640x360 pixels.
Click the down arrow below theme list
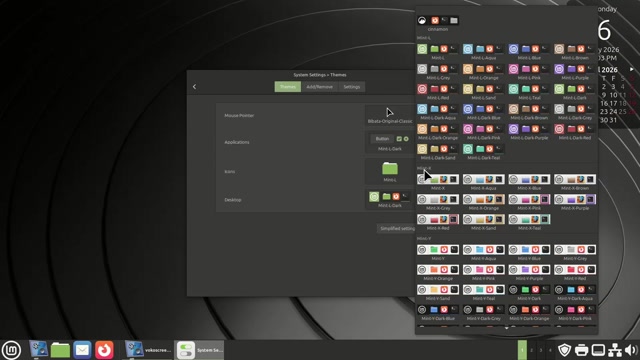(507, 328)
